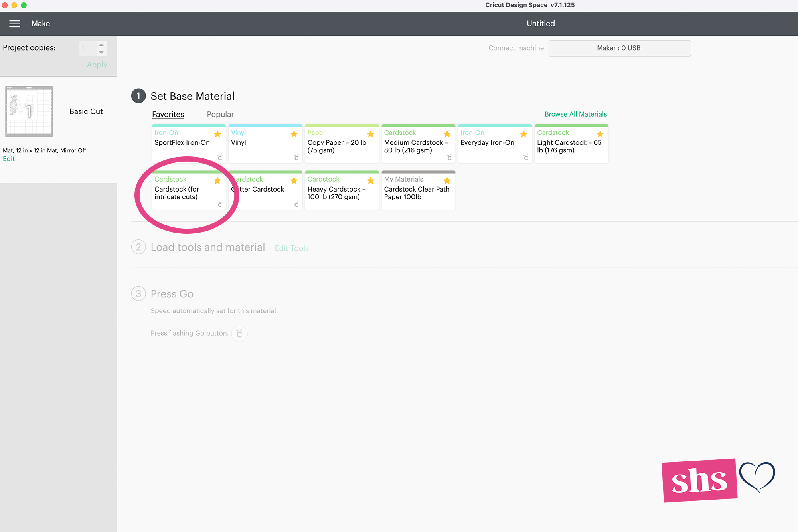Select Cardstock Clear Path Paper 100lb

419,190
